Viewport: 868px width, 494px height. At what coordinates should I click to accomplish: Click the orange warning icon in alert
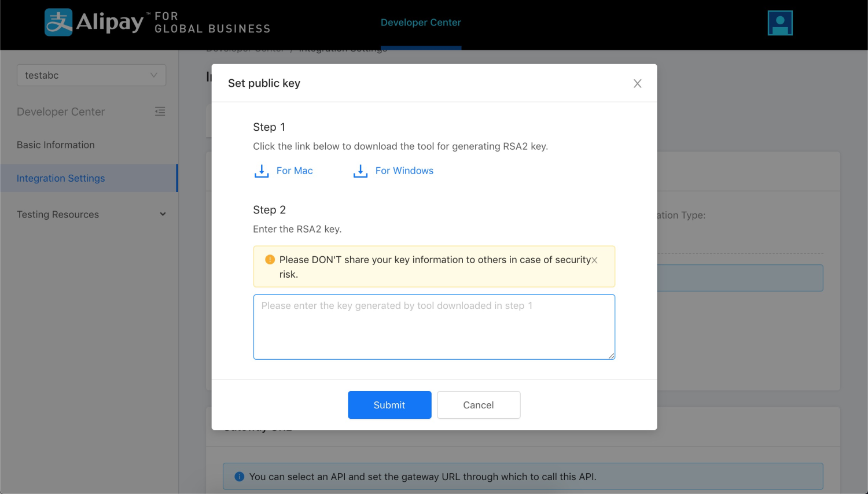(270, 260)
